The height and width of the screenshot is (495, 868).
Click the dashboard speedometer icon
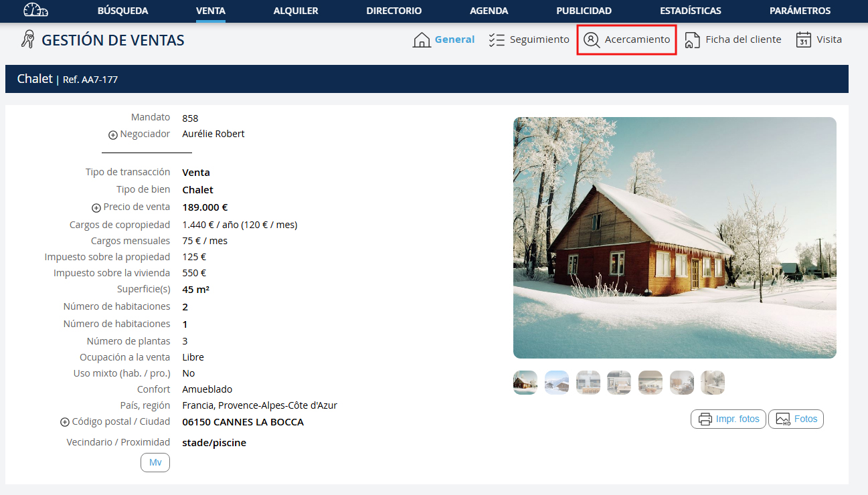click(35, 10)
